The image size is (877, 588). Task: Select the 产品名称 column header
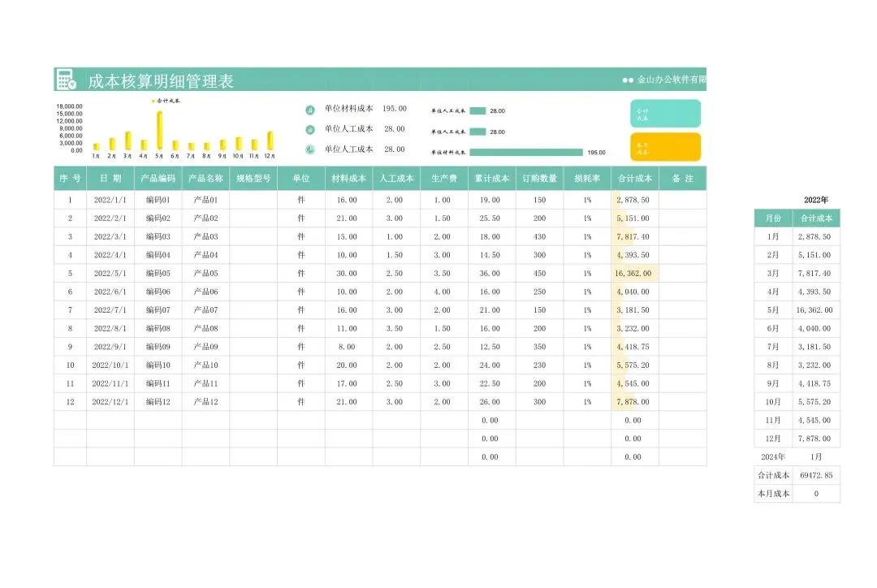[x=205, y=179]
